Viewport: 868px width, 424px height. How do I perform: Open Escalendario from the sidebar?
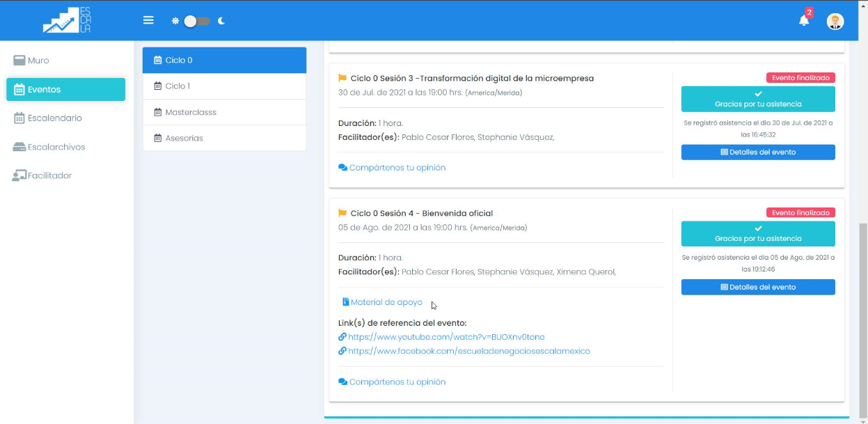tap(54, 118)
